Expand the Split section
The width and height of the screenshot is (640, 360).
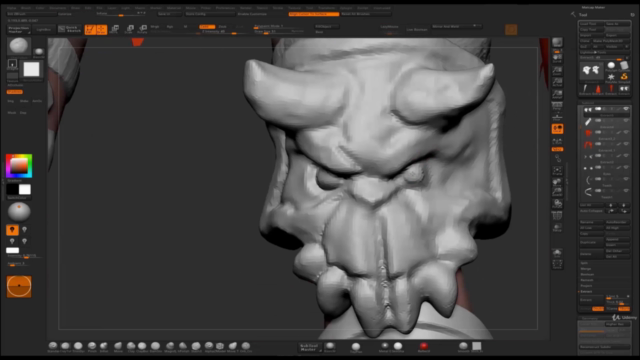pyautogui.click(x=585, y=263)
